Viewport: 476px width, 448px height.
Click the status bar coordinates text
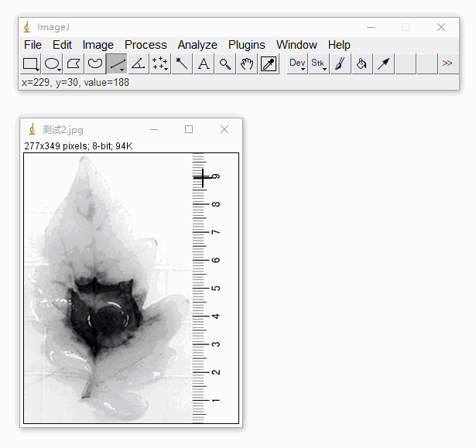point(75,83)
